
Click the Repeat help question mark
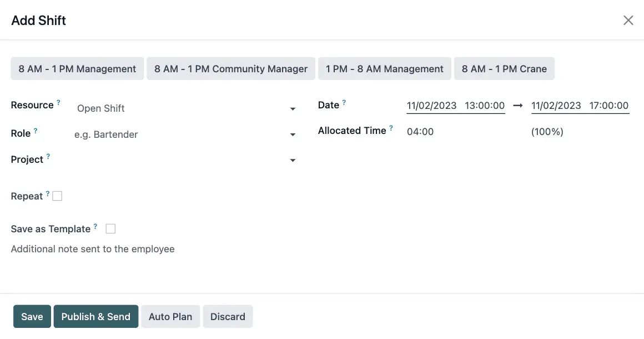coord(48,194)
